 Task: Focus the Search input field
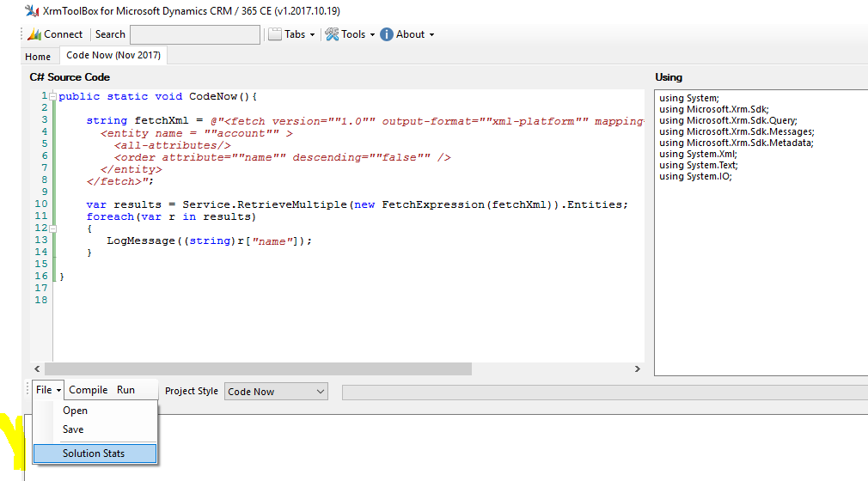coord(195,34)
